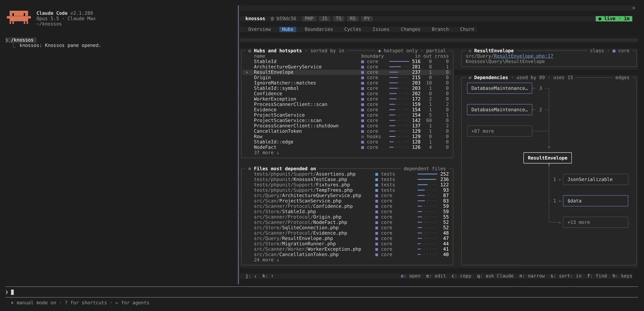644x311 pixels.
Task: Expand the 37 more hubs list
Action: (266, 153)
